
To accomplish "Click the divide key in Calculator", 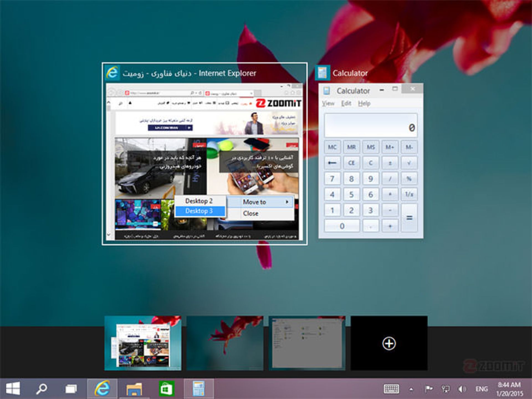I will 390,179.
